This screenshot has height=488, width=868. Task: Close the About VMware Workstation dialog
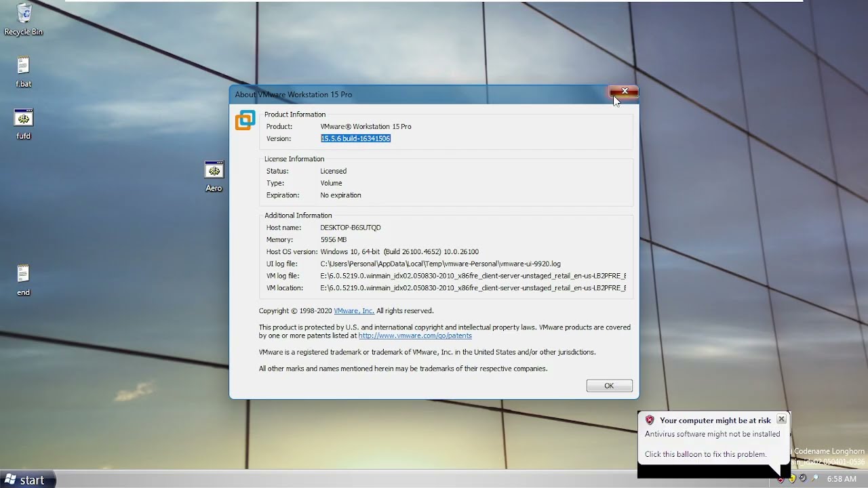point(624,91)
